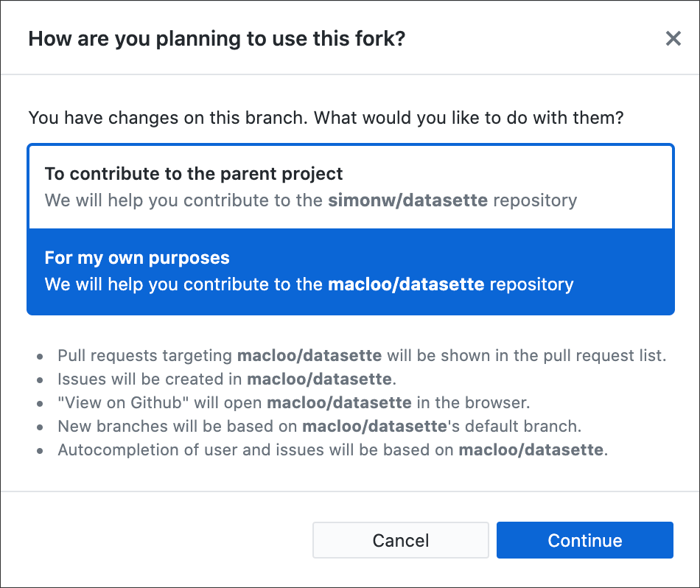Click macloo/datasette in the highlighted own purposes option
Viewport: 700px width, 588px height.
point(406,284)
